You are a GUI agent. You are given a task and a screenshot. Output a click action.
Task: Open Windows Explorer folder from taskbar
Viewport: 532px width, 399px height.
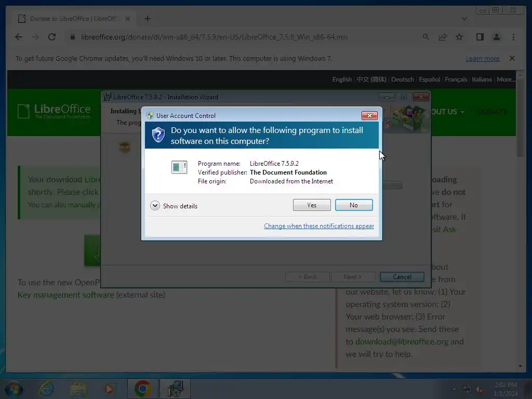(78, 389)
